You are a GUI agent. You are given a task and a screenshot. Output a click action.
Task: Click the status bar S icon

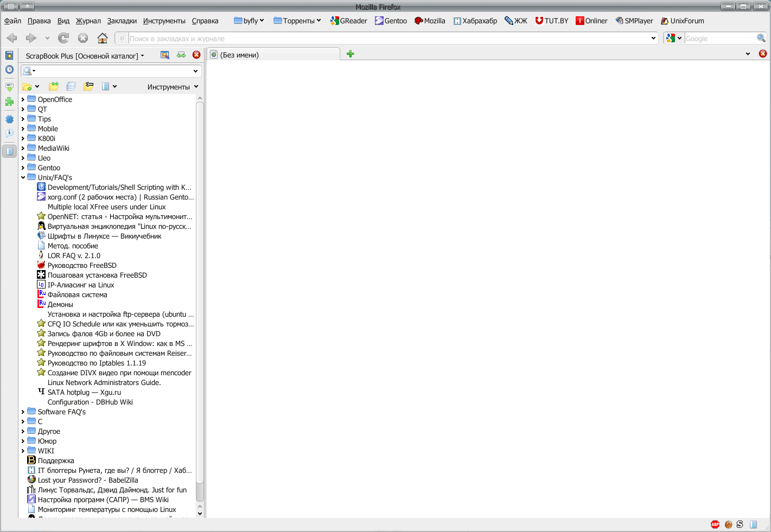(740, 524)
